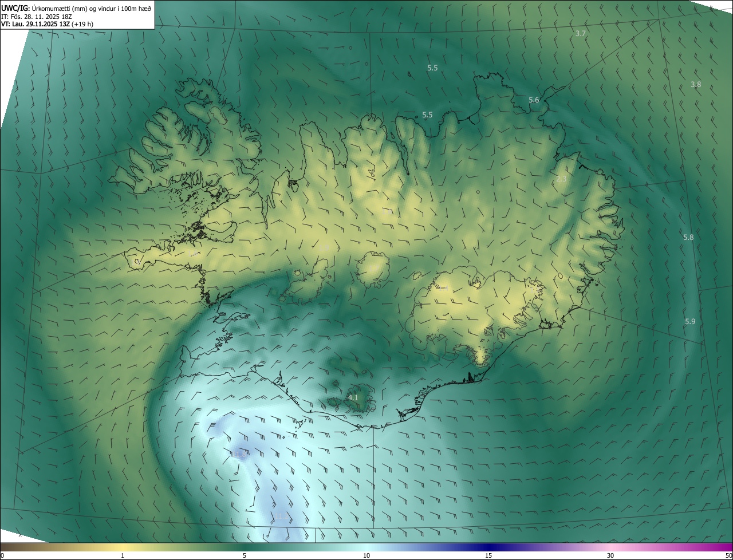Click the 4.1 value label on the map
This screenshot has height=560, width=733.
pyautogui.click(x=353, y=397)
